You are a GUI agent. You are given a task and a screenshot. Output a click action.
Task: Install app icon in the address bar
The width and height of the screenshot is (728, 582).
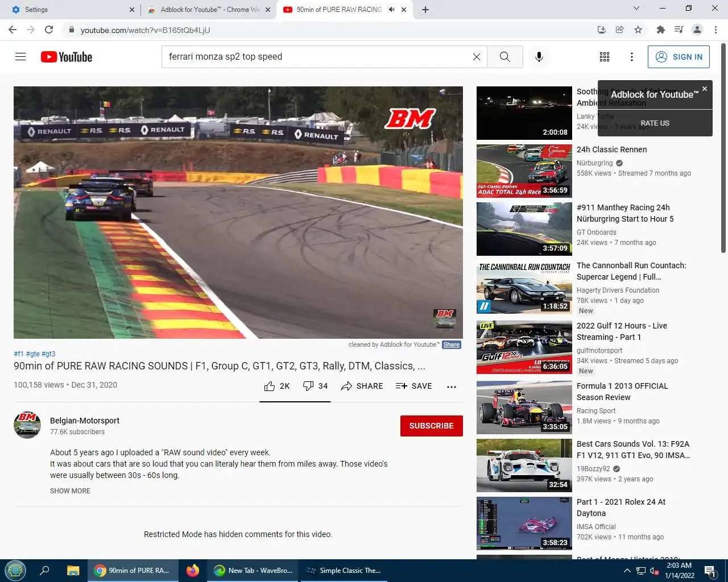(x=602, y=30)
